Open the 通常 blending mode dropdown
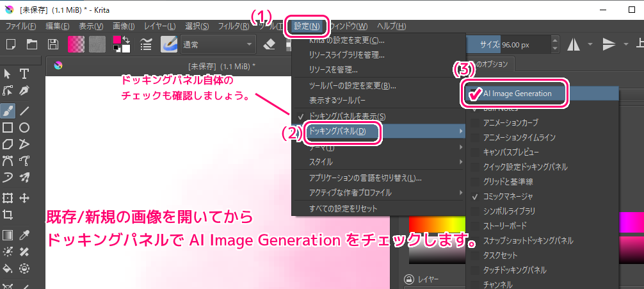Viewport: 644px width, 289px height. click(x=218, y=44)
